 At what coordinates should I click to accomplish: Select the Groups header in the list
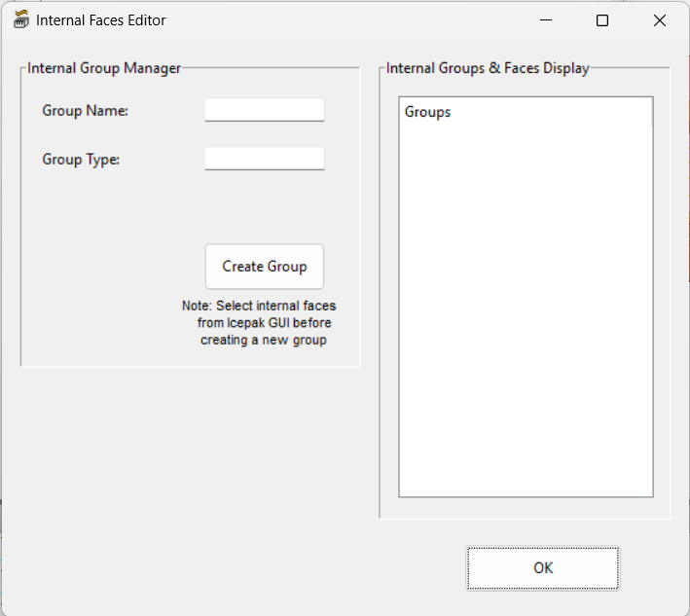tap(428, 112)
